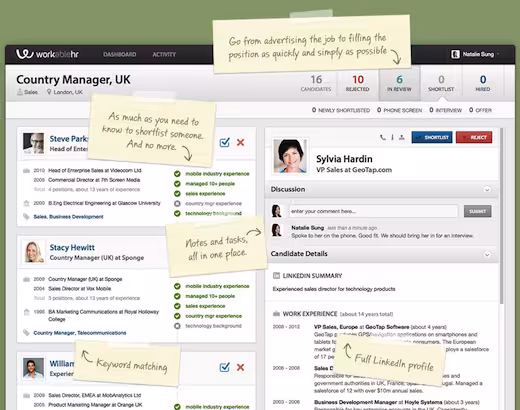The width and height of the screenshot is (520, 410).
Task: Filter by Offer stage
Action: pos(480,110)
